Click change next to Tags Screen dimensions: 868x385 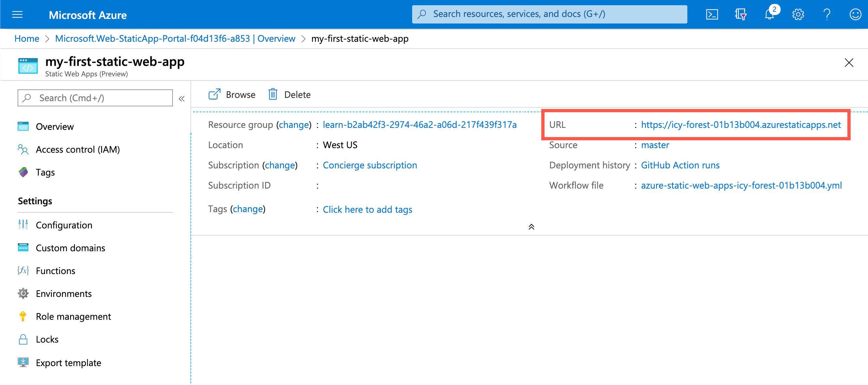(248, 209)
